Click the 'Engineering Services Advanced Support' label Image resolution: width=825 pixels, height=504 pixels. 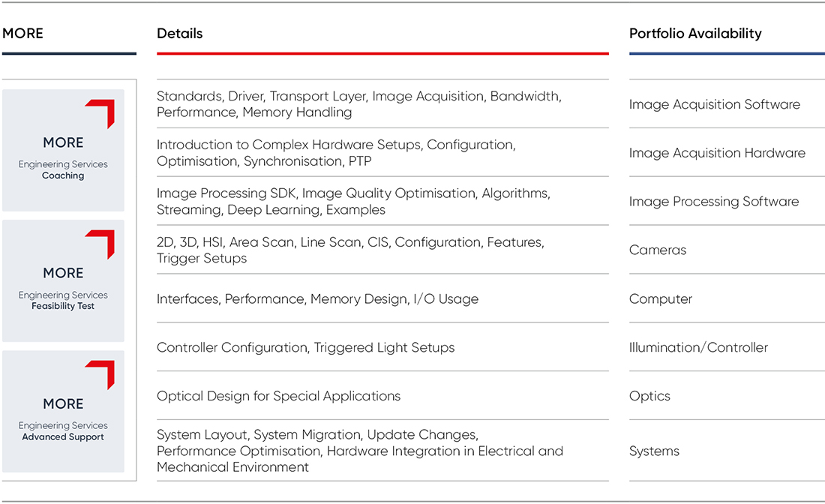[63, 431]
